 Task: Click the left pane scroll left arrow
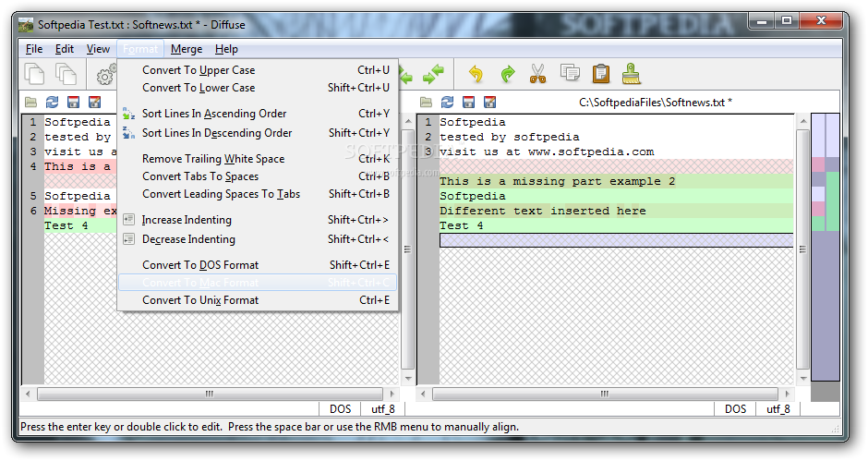(x=29, y=394)
